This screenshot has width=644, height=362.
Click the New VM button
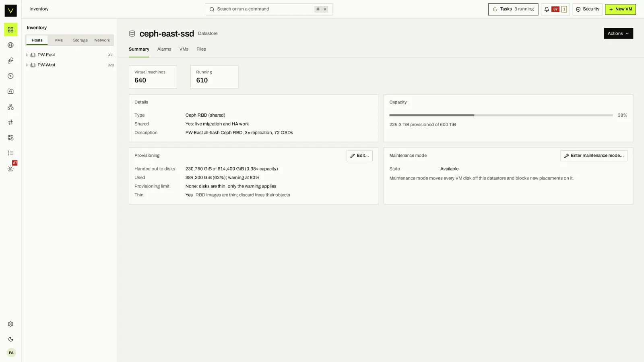click(620, 9)
